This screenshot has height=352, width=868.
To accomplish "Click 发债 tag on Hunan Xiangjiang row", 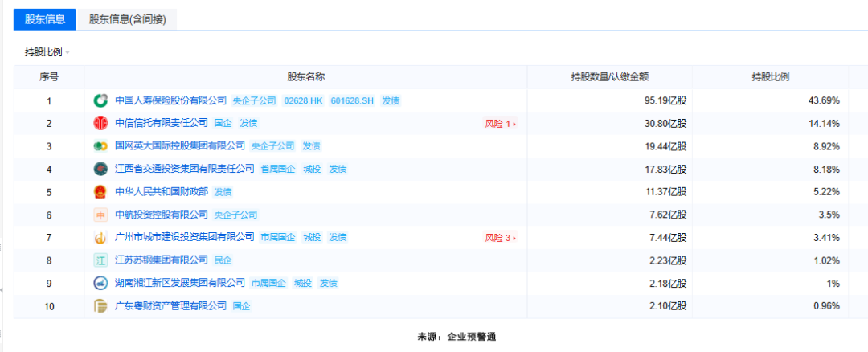I will coord(328,284).
